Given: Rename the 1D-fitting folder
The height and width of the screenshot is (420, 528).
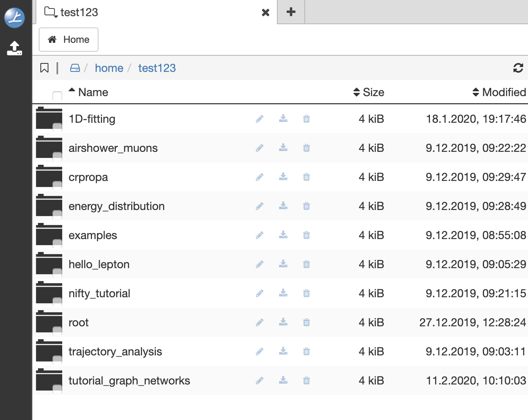Looking at the screenshot, I should pyautogui.click(x=260, y=119).
